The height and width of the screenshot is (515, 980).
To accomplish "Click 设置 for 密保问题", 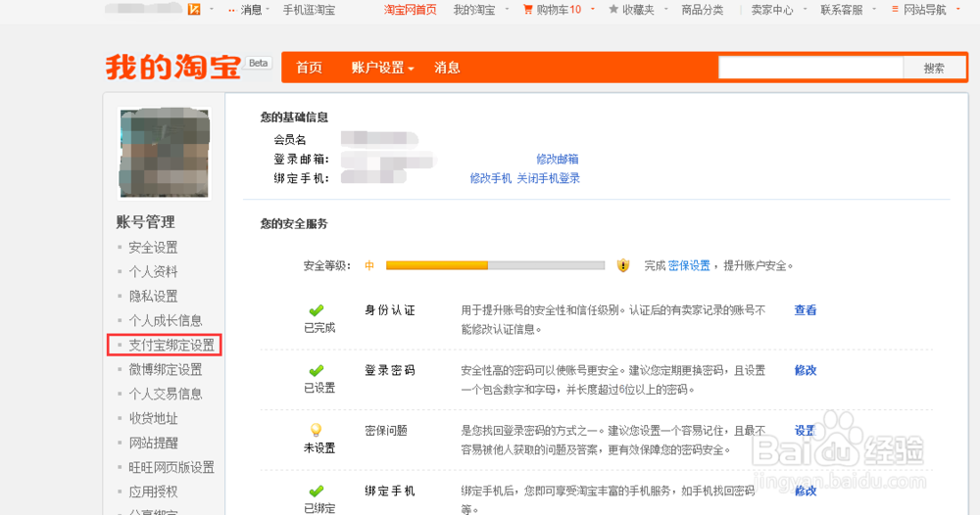I will click(x=805, y=431).
